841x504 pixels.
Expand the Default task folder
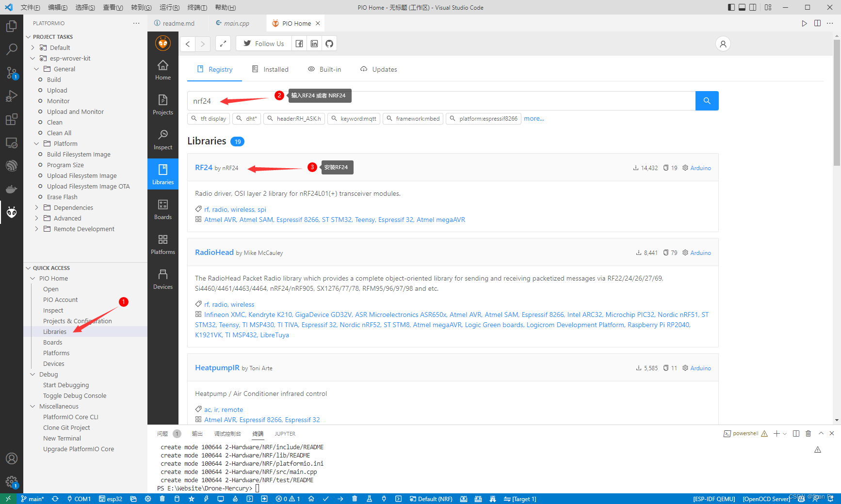click(x=32, y=47)
